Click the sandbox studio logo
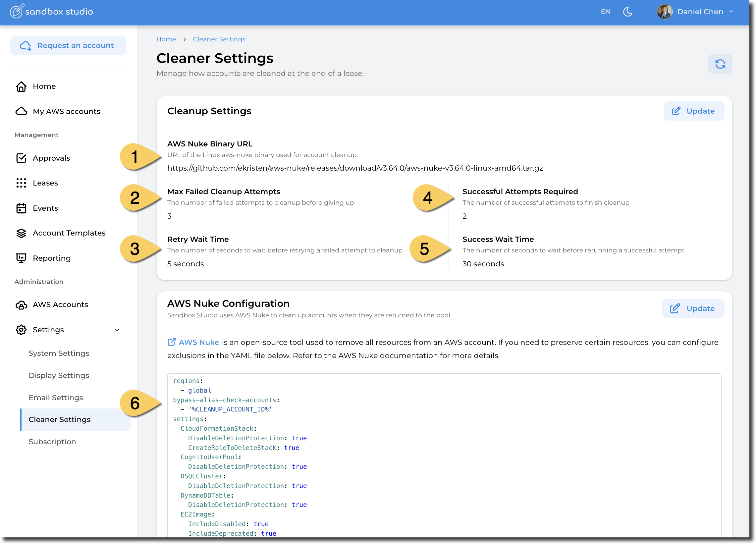This screenshot has width=756, height=544. click(x=51, y=12)
